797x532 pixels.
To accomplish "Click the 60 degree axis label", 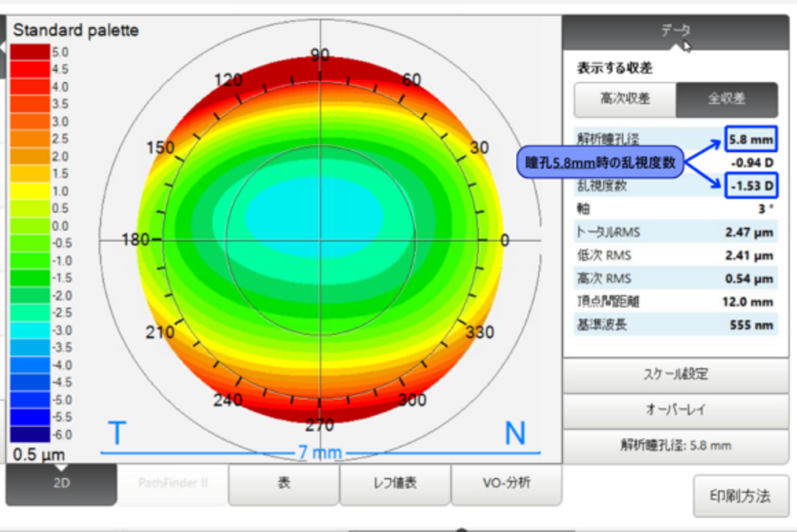I will (411, 80).
